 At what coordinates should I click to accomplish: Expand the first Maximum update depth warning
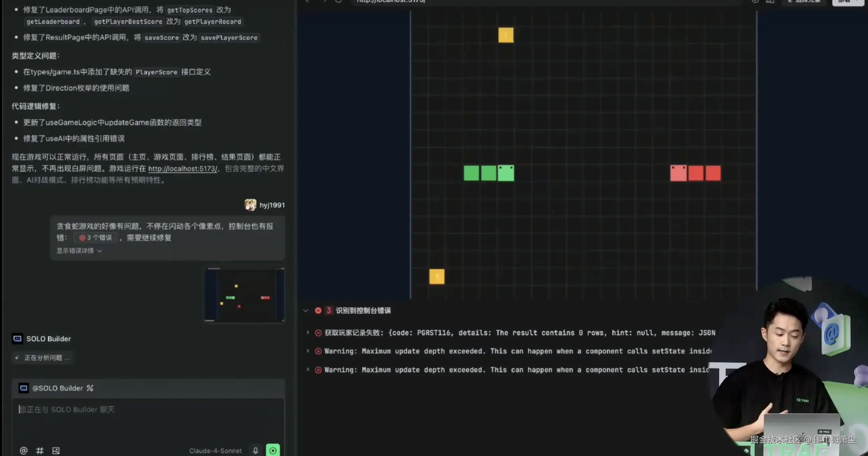click(308, 351)
